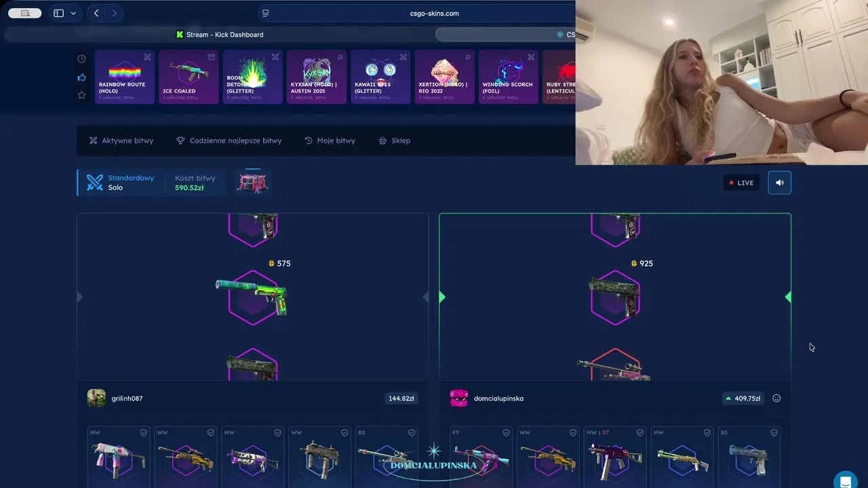
Task: Click the grilinh087 username
Action: 127,399
